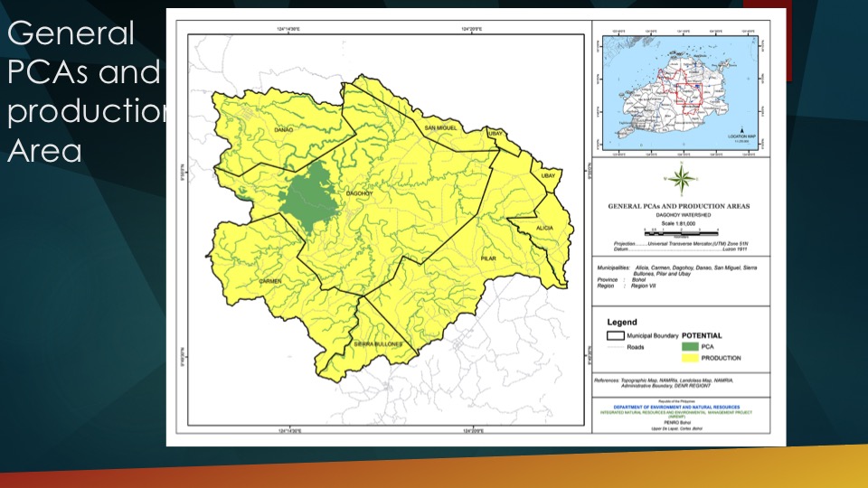Screen dimensions: 868x488
Task: Click the north arrow in location inset map
Action: 741,131
